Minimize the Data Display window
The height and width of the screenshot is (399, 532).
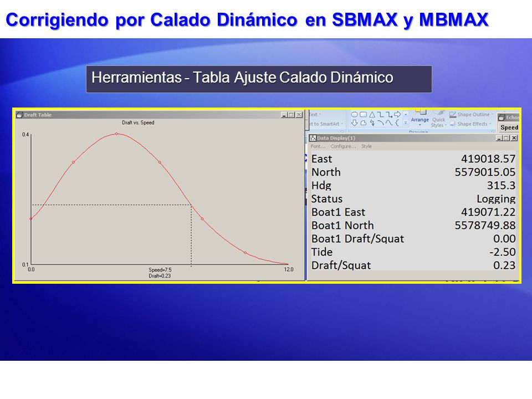coord(499,138)
